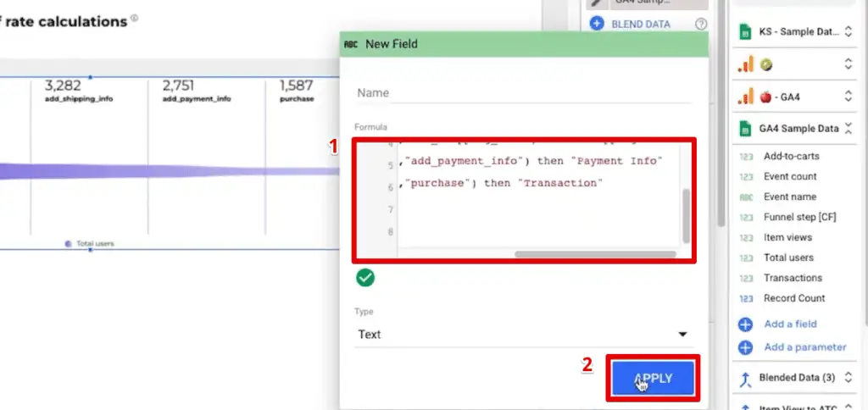Click the Analytics icon beside apple GA4
Viewport: 868px width, 410px height.
click(x=746, y=97)
